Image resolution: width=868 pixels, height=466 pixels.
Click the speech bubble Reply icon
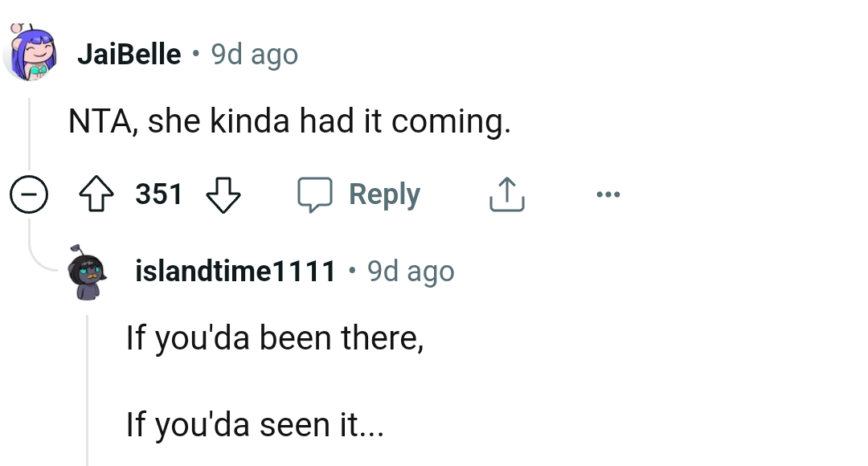[314, 195]
